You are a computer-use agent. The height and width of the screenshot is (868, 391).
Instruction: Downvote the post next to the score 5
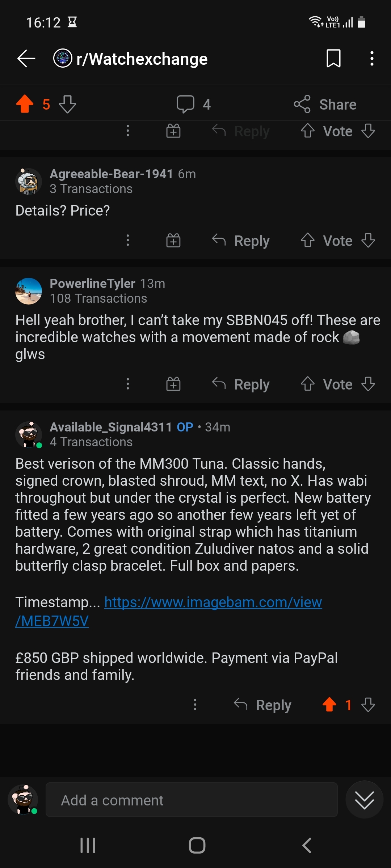tap(67, 104)
